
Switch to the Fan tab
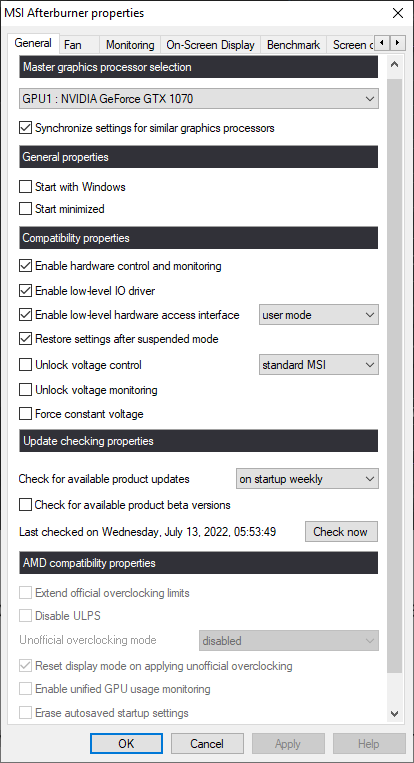[x=79, y=45]
